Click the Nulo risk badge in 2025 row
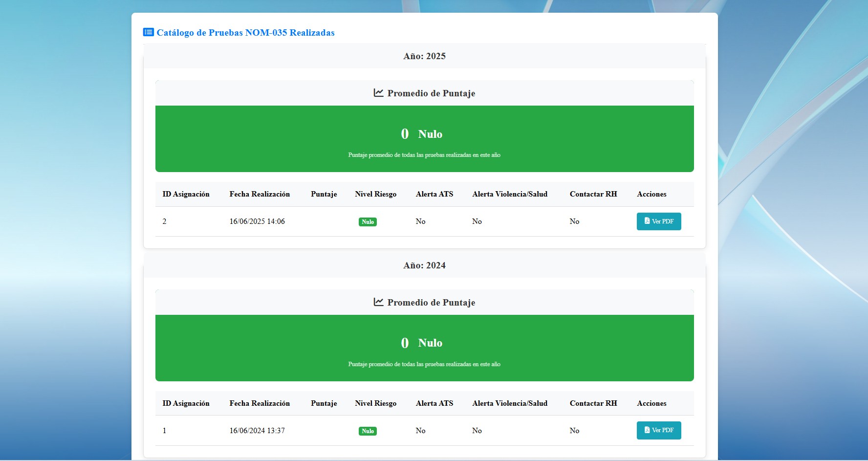The image size is (868, 461). point(368,222)
